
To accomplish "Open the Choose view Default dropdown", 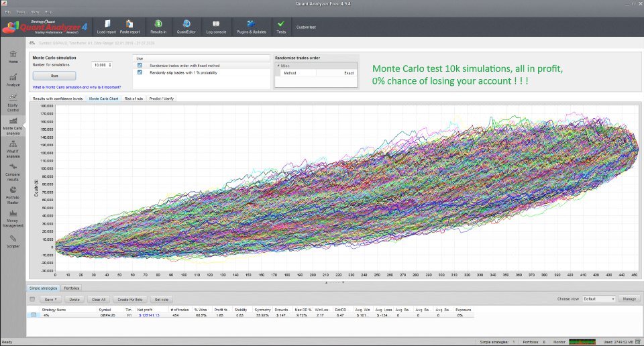I will pyautogui.click(x=599, y=299).
